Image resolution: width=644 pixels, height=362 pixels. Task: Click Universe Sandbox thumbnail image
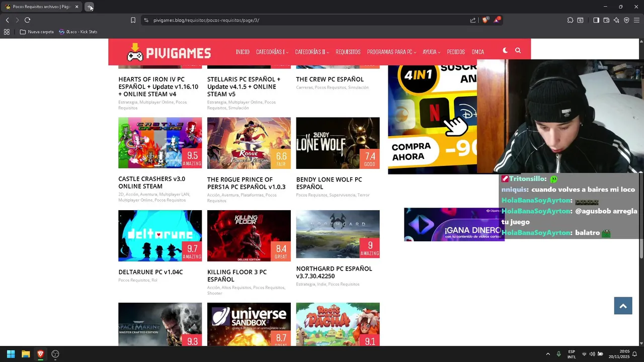249,324
